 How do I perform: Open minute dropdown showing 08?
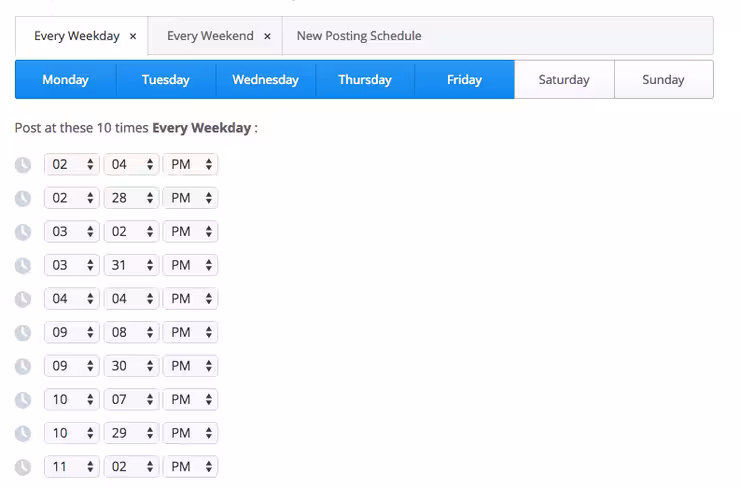(x=131, y=332)
